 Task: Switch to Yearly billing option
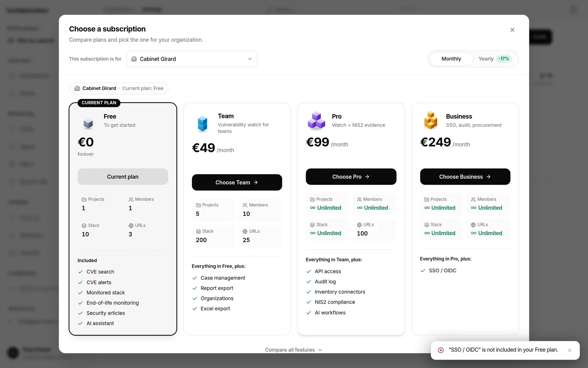pyautogui.click(x=495, y=59)
